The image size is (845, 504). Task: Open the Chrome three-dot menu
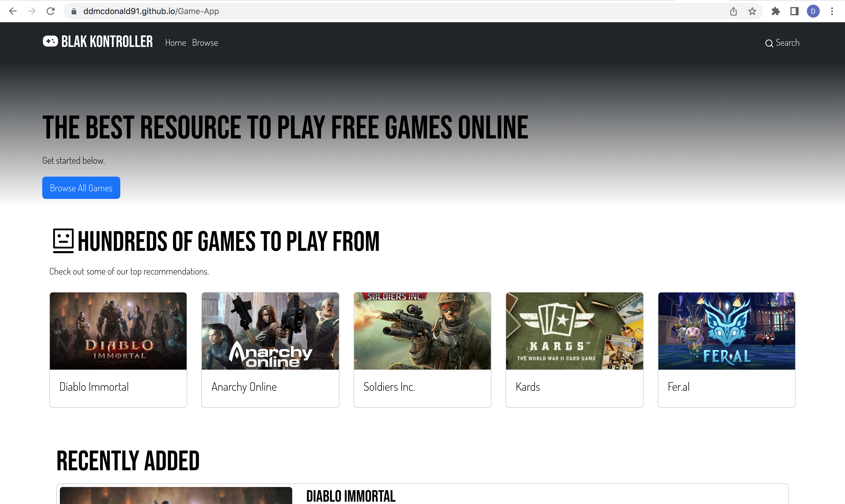(x=832, y=11)
